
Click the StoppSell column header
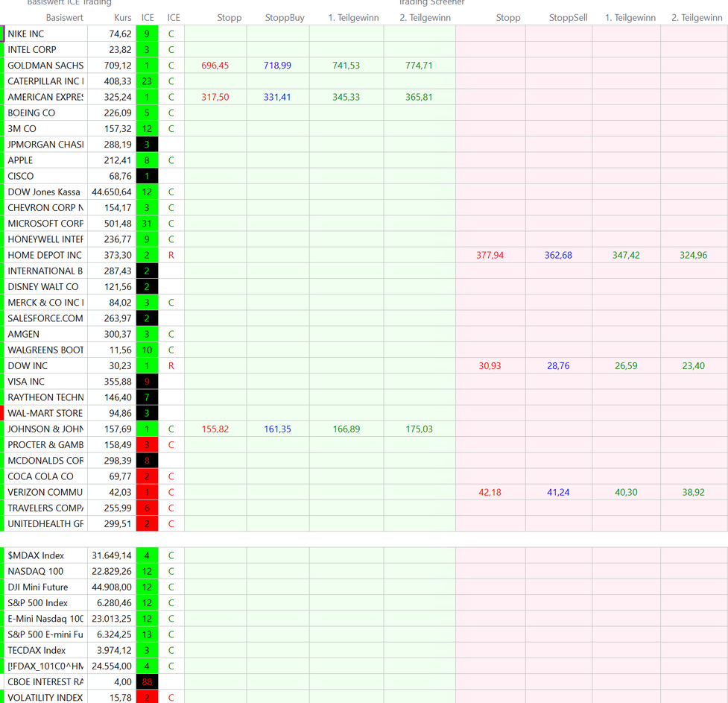click(568, 17)
